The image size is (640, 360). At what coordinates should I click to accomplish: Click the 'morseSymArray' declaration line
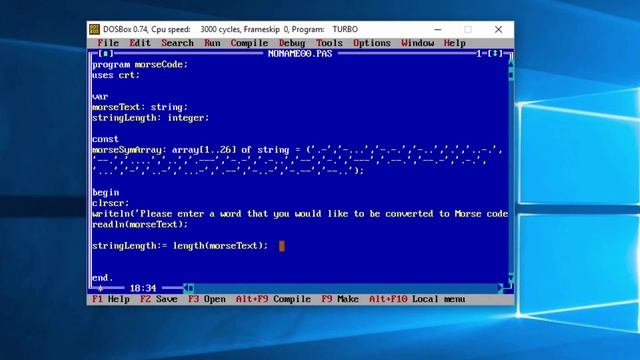click(x=298, y=150)
